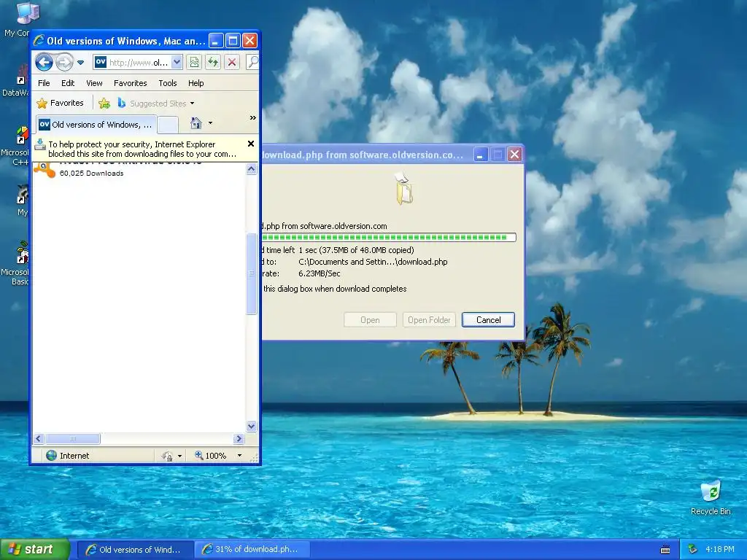Click the horizontal scrollbar thumb
Viewport: 747px width, 560px height.
click(72, 438)
